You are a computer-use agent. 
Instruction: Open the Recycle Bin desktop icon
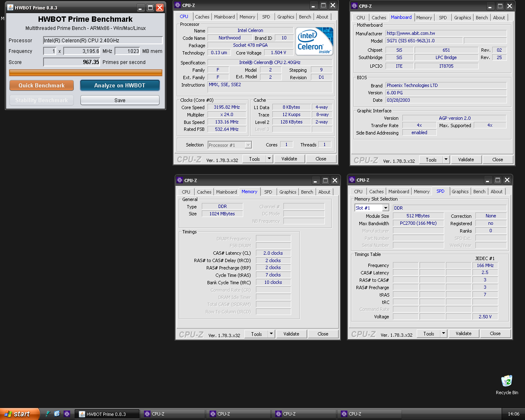pos(507,385)
